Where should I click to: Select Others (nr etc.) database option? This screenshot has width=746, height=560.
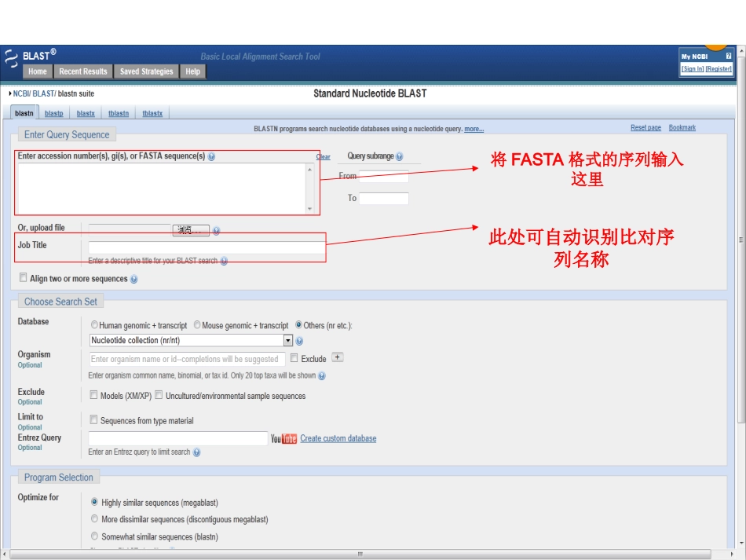pyautogui.click(x=298, y=325)
